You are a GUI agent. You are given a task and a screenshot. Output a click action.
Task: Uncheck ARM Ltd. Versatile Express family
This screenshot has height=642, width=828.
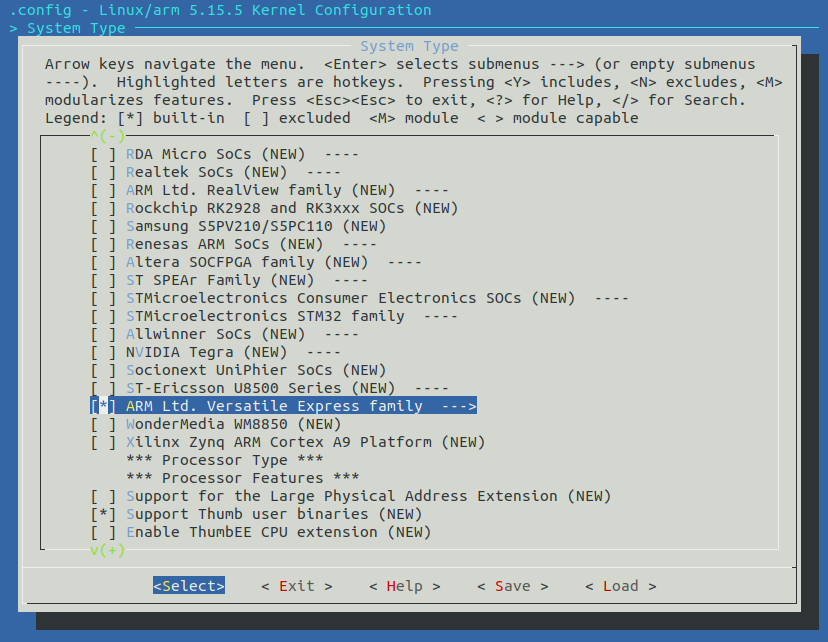pos(104,406)
